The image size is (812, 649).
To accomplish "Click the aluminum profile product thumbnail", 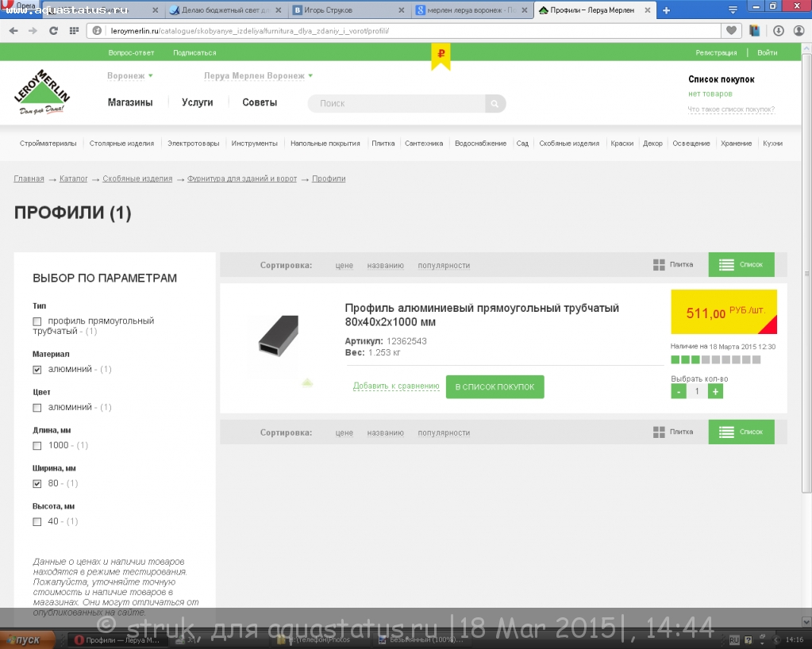I will click(x=279, y=336).
